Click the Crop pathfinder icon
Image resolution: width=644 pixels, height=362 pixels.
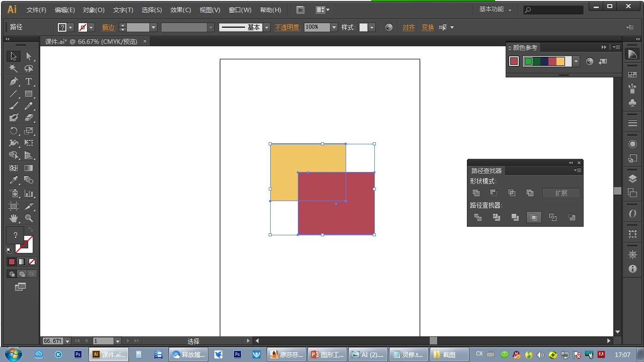pos(534,217)
